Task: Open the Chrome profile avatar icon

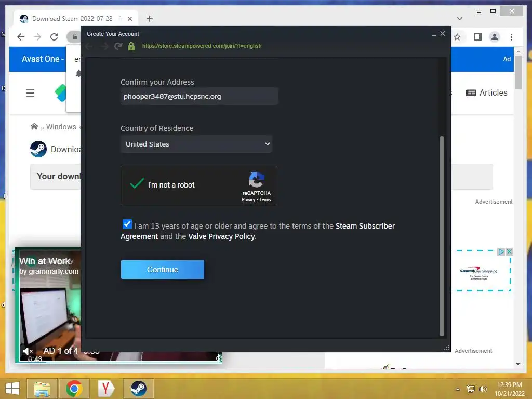Action: 495,37
